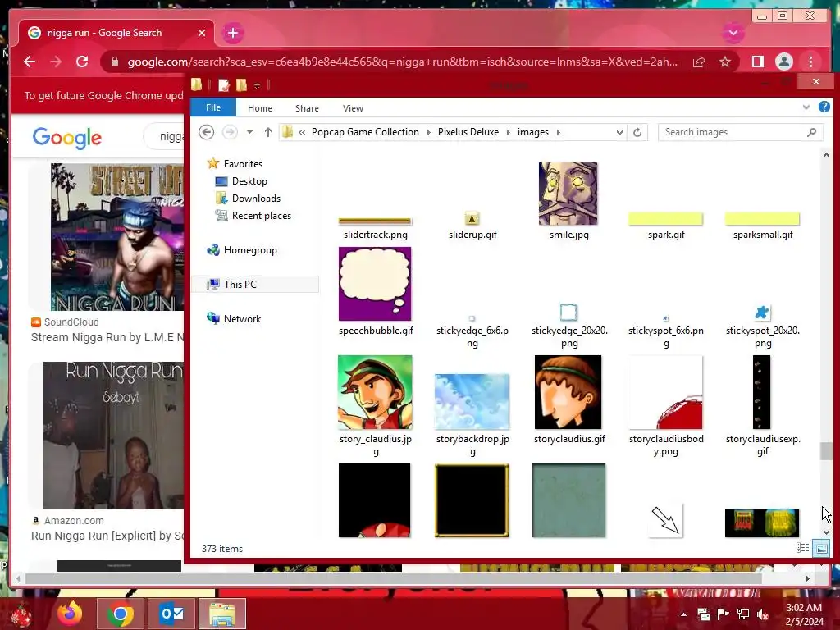Refresh the images folder view
Viewport: 840px width, 630px height.
coord(637,132)
